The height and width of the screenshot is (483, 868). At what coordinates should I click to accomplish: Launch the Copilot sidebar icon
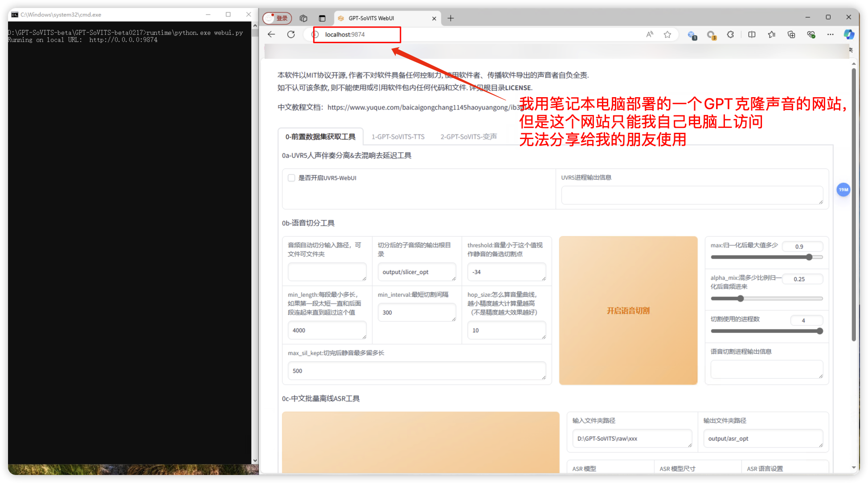(849, 34)
